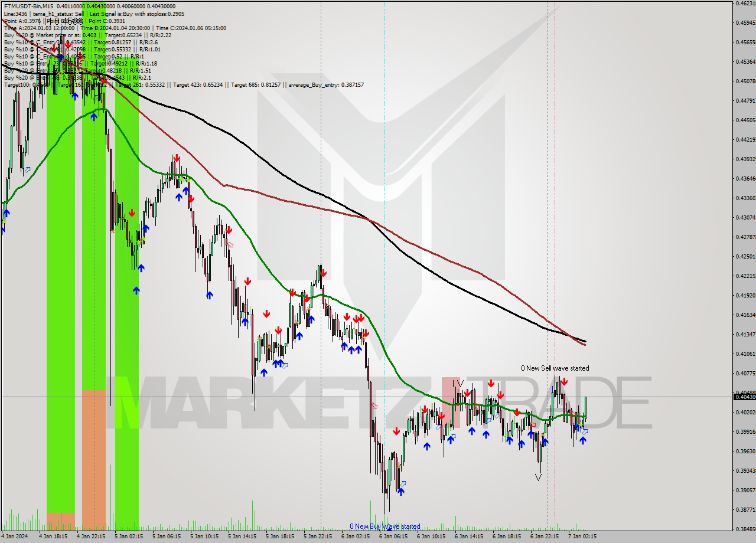Click the '0 New Buy Wave started' annotation
Image resolution: width=756 pixels, height=543 pixels.
pos(384,526)
